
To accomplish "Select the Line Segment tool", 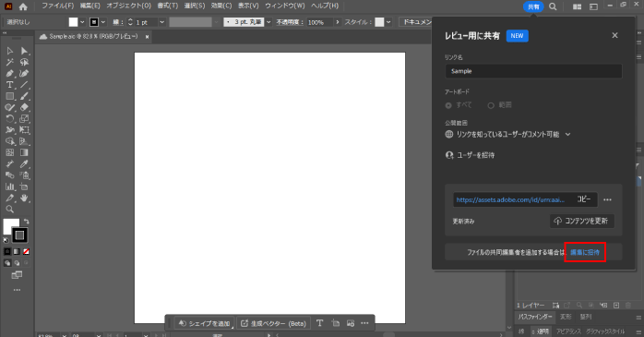I will pyautogui.click(x=24, y=85).
